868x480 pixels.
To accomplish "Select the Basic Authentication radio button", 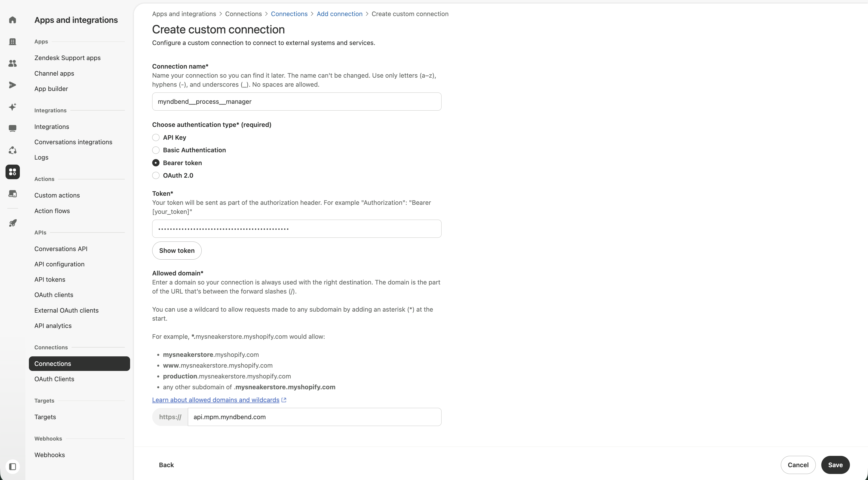I will pos(156,150).
